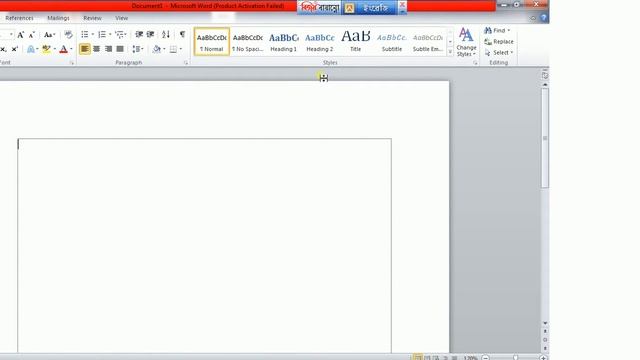This screenshot has height=360, width=640.
Task: Click the Borders icon
Action: click(173, 49)
